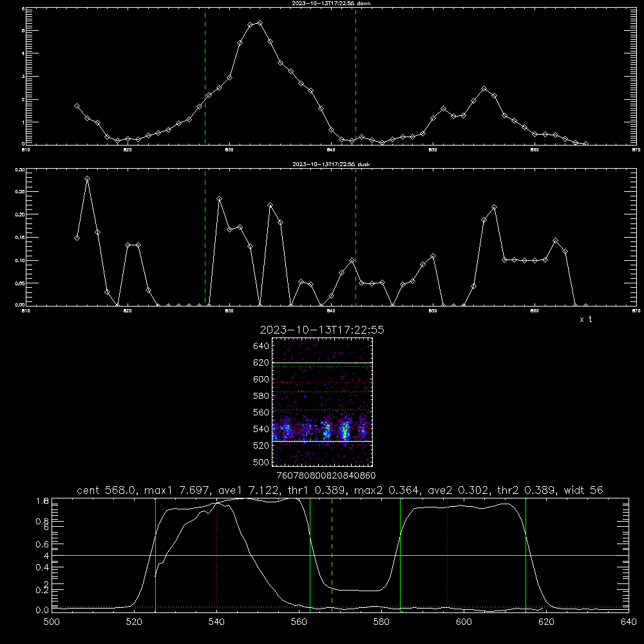Viewport: 644px width, 644px height.
Task: Click the '500' y-axis label of the spectrogram
Action: (261, 462)
